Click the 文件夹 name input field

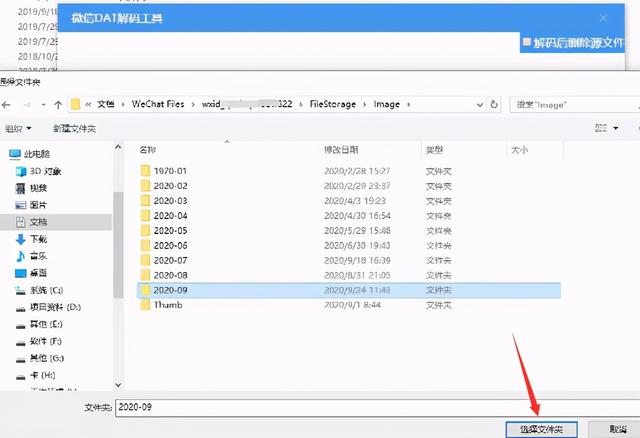click(378, 407)
